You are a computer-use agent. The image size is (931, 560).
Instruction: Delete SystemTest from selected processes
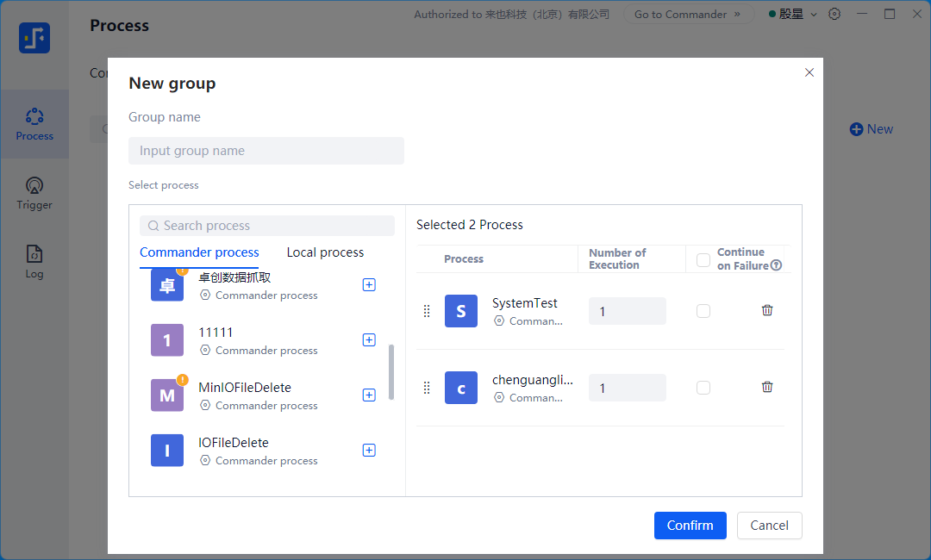click(767, 311)
